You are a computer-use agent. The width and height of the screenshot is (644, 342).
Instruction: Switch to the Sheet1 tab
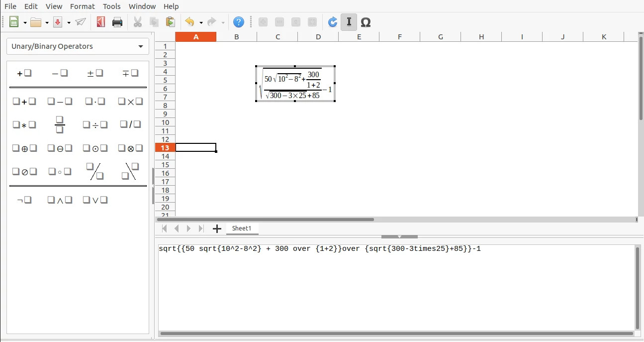point(242,228)
